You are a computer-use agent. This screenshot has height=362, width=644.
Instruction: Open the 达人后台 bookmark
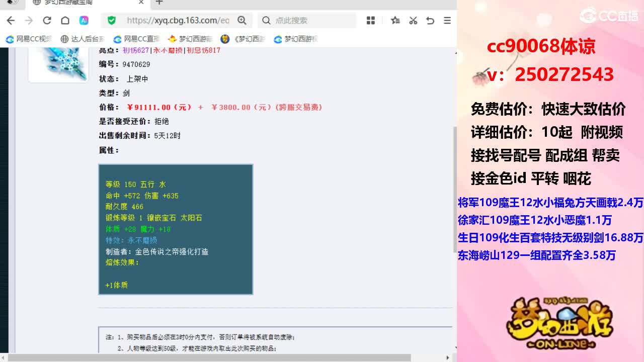(x=83, y=39)
